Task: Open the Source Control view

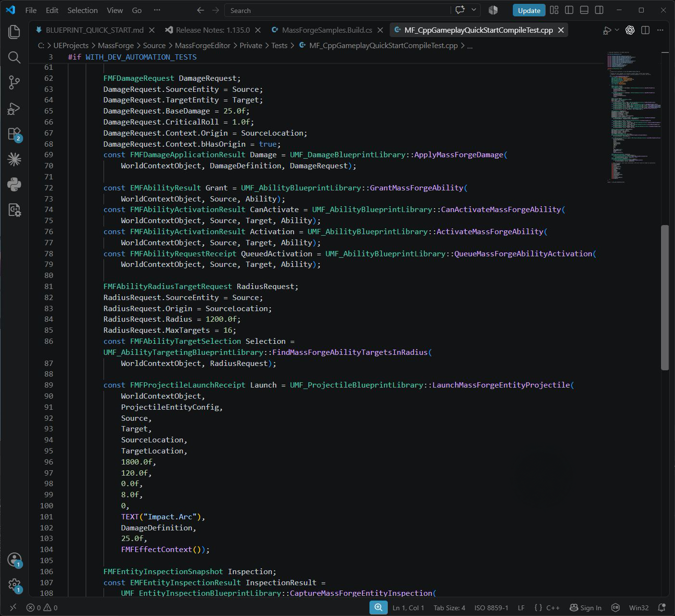Action: 14,83
